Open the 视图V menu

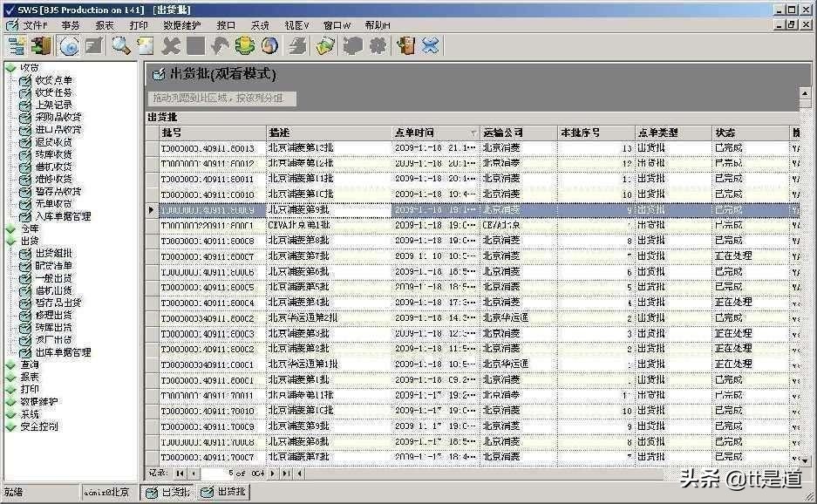click(x=296, y=25)
